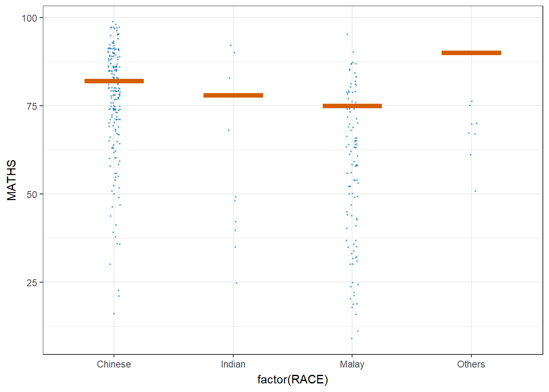Image resolution: width=549 pixels, height=392 pixels.
Task: Pick the highest data point in Malay column
Action: 347,34
